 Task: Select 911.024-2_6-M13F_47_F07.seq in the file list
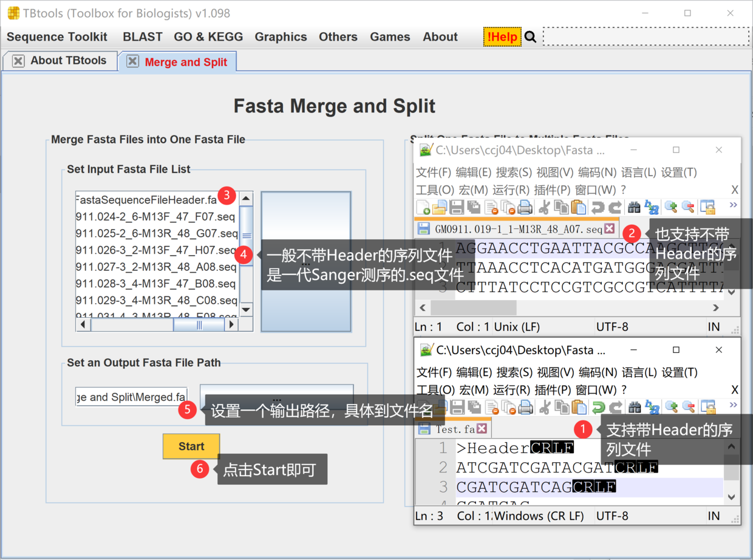click(155, 216)
